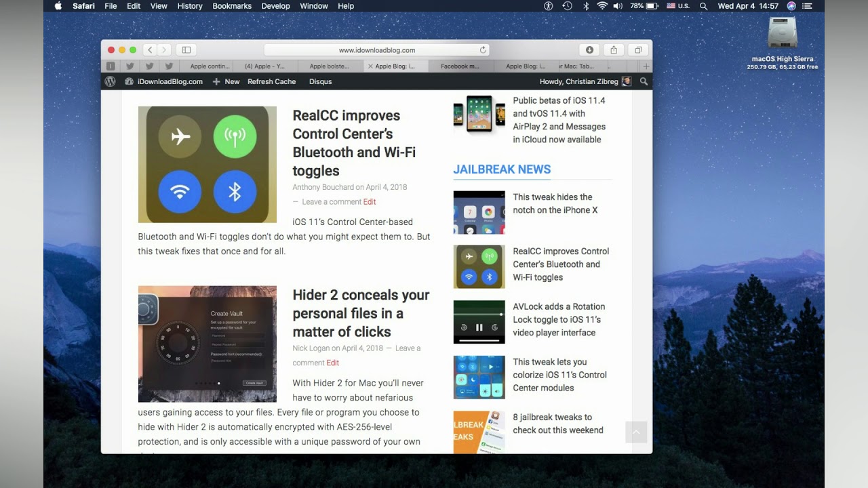Screen dimensions: 868x488
Task: Click the Accessibility status icon in the menu bar
Action: click(549, 6)
